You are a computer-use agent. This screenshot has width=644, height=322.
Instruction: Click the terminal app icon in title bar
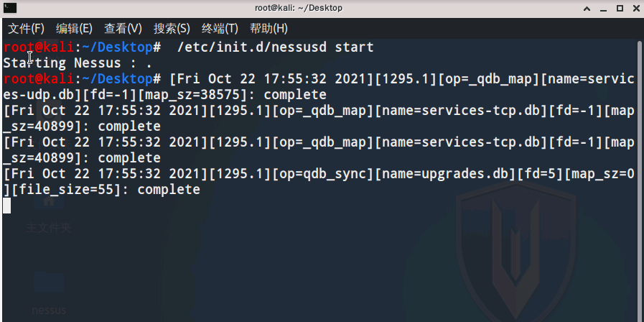tap(10, 8)
